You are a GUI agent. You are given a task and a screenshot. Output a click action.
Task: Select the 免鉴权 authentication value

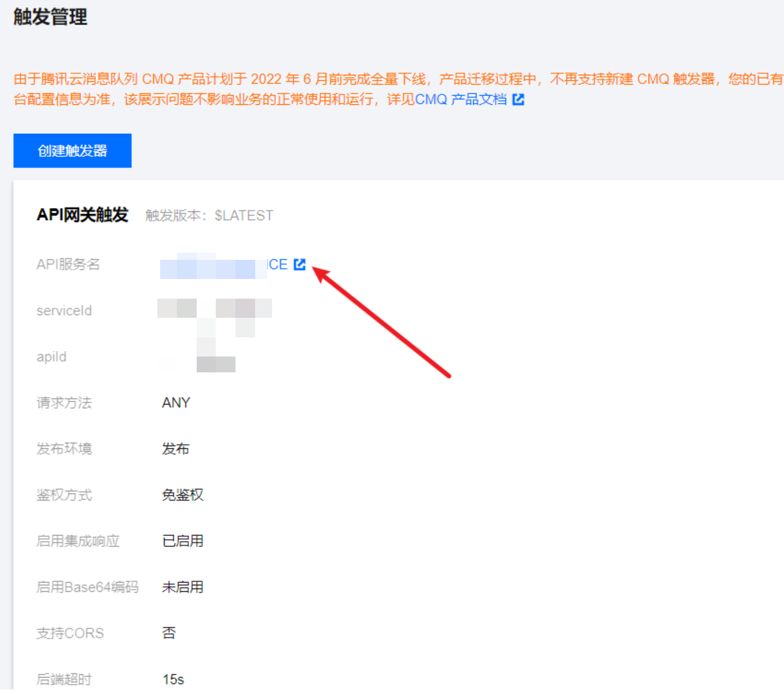pyautogui.click(x=182, y=495)
